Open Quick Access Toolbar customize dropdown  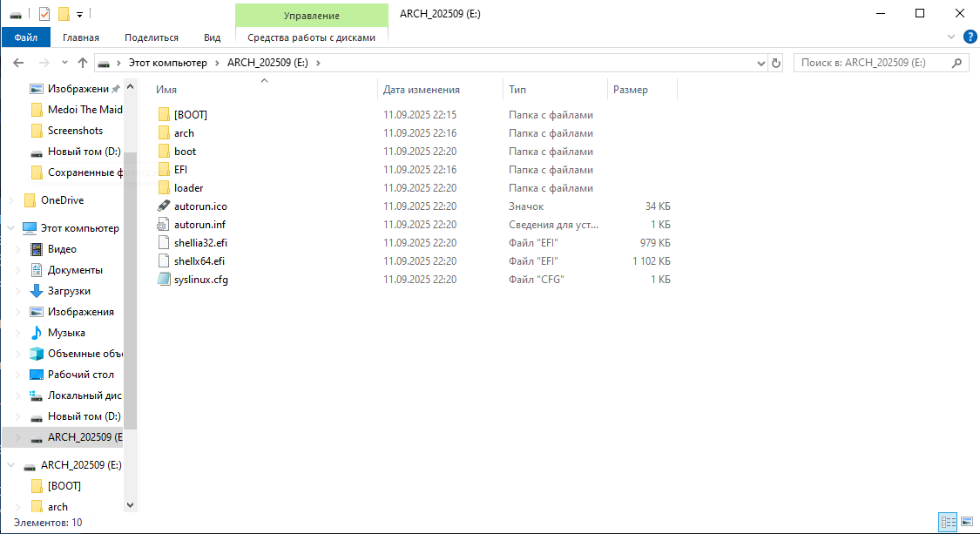pos(79,14)
